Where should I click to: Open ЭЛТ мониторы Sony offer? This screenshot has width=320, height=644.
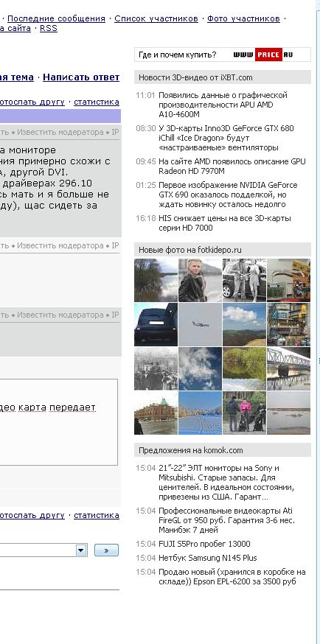click(x=226, y=483)
